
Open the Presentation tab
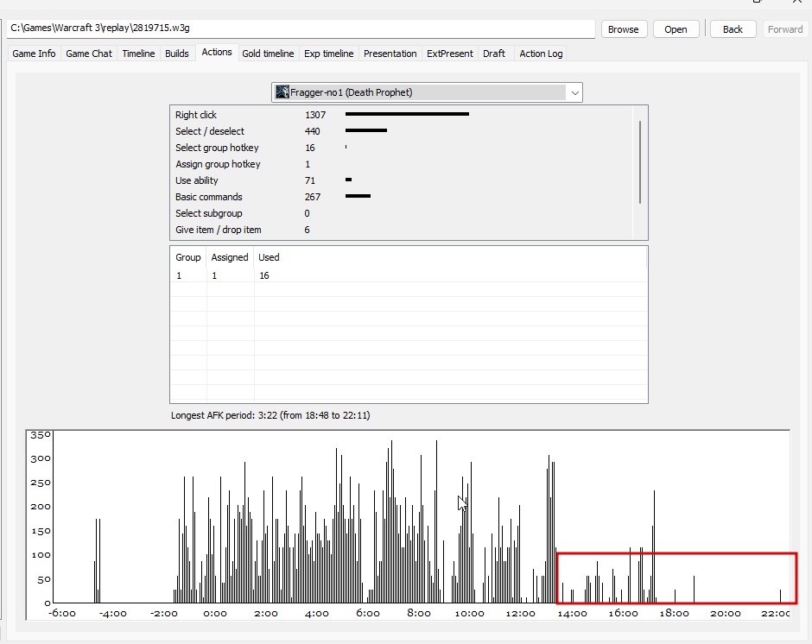(x=390, y=54)
